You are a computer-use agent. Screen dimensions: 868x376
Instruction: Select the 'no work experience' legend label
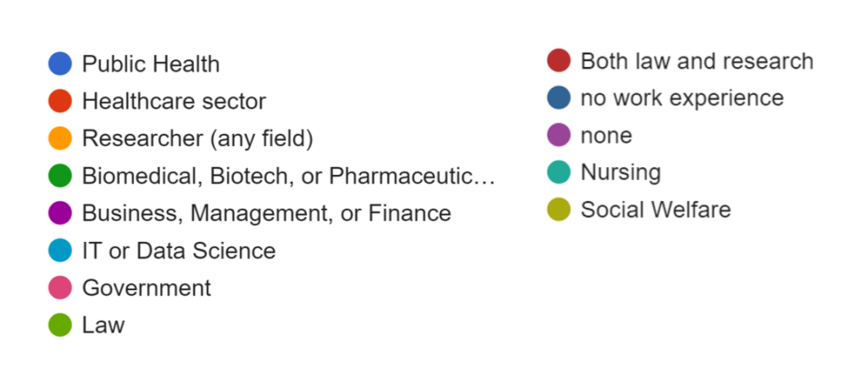click(682, 98)
